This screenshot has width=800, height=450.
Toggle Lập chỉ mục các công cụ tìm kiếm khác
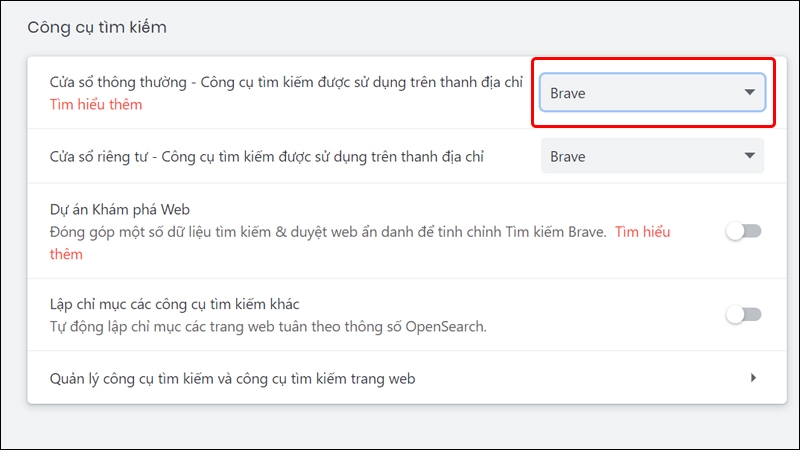pos(744,314)
